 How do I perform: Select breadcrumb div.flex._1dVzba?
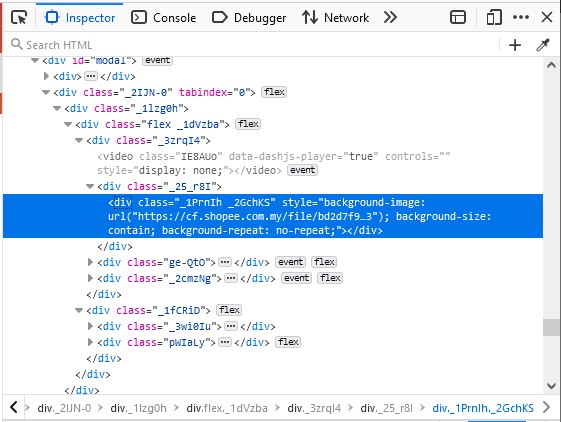[227, 408]
